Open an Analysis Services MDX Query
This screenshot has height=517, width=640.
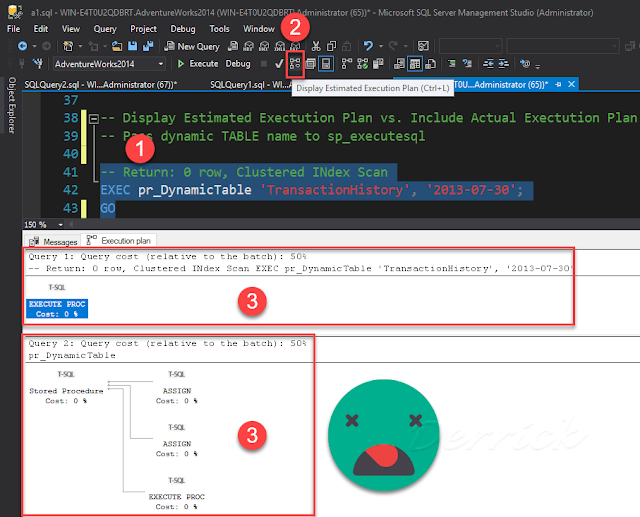[x=249, y=46]
